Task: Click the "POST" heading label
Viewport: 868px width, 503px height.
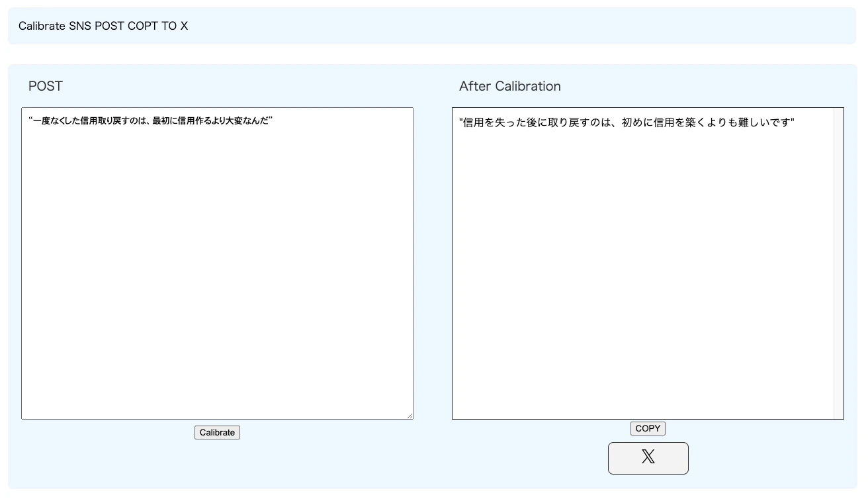Action: coord(46,86)
